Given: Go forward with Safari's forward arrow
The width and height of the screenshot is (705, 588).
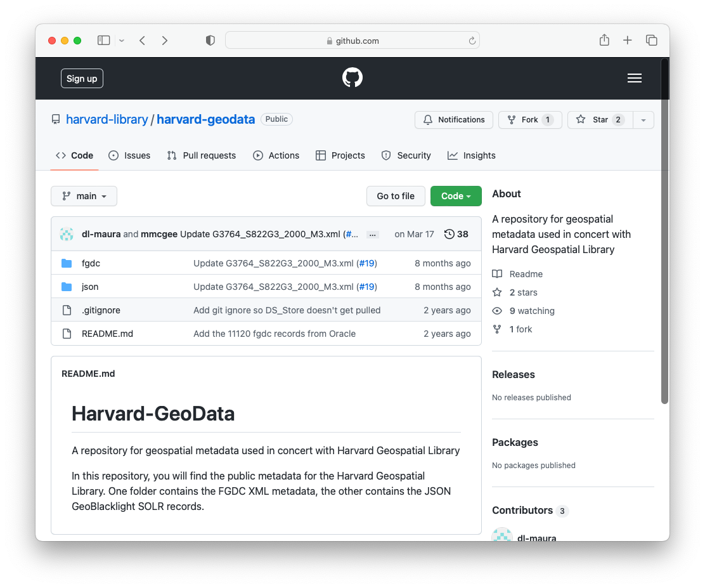Looking at the screenshot, I should (x=165, y=41).
